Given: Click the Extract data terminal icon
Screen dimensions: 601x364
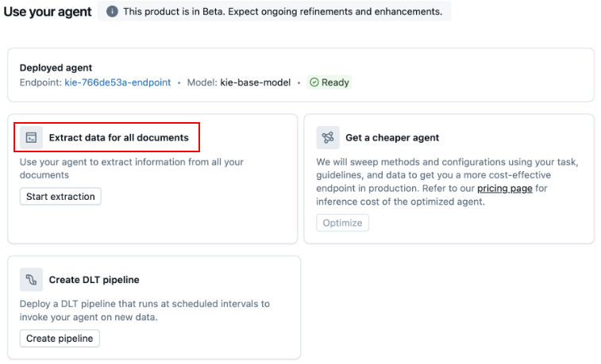Looking at the screenshot, I should click(x=31, y=137).
